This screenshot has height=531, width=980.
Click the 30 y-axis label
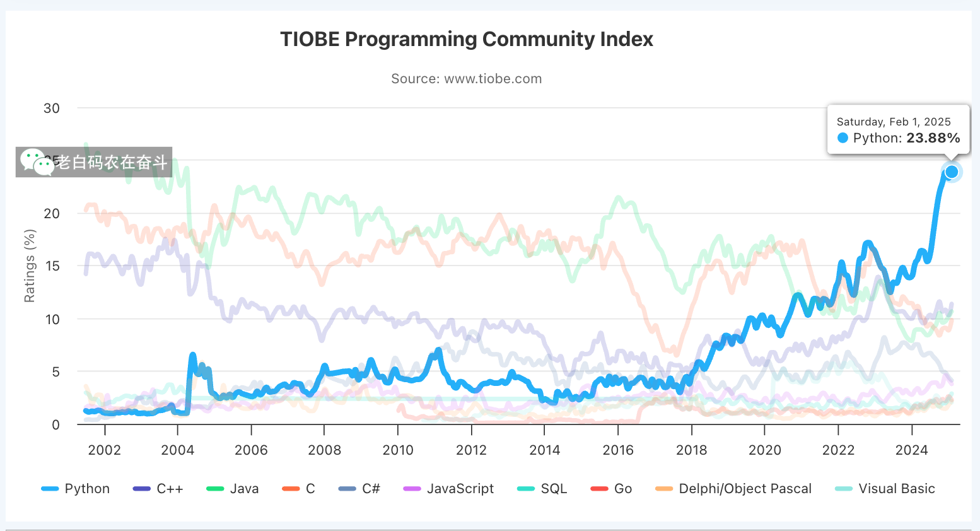click(x=52, y=108)
